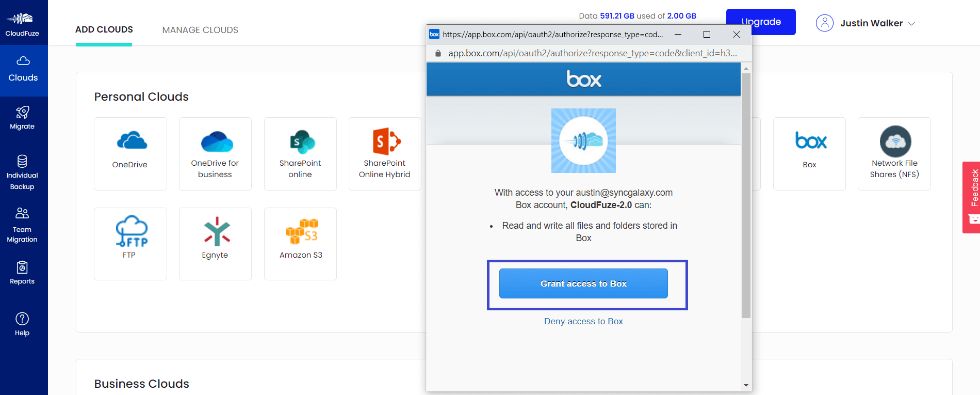The height and width of the screenshot is (395, 980).
Task: Click Grant access to Box button
Action: [x=583, y=283]
